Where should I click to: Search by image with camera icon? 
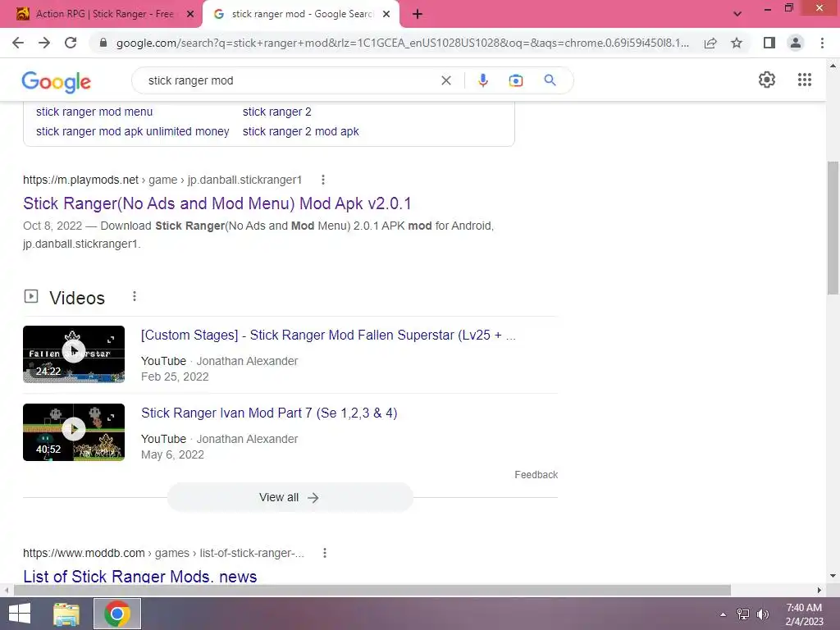point(515,80)
